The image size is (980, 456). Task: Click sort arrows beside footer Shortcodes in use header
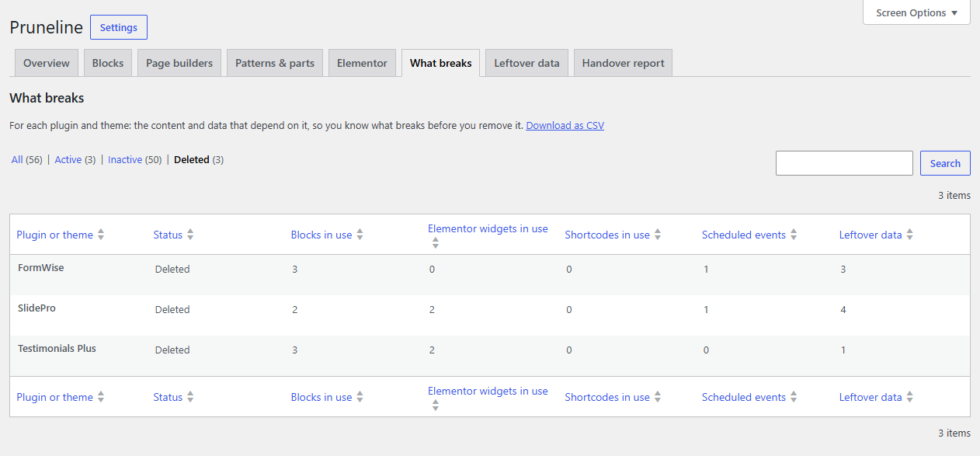click(657, 397)
